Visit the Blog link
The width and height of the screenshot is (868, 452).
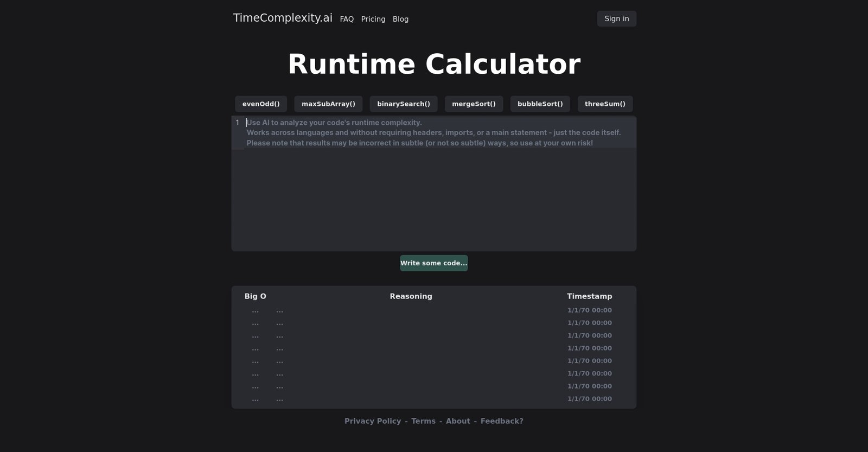400,19
